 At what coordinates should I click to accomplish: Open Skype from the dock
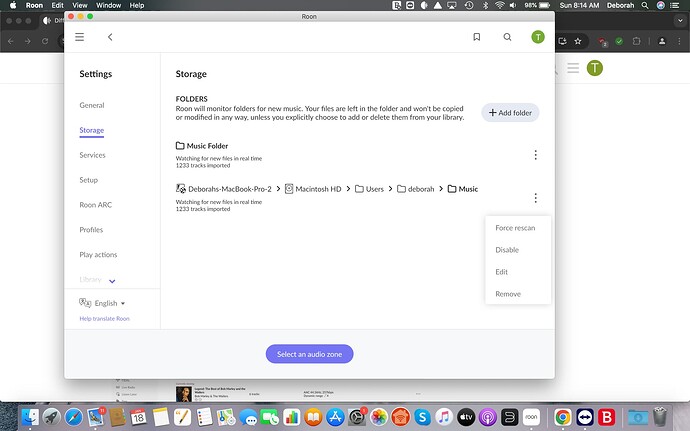click(422, 417)
